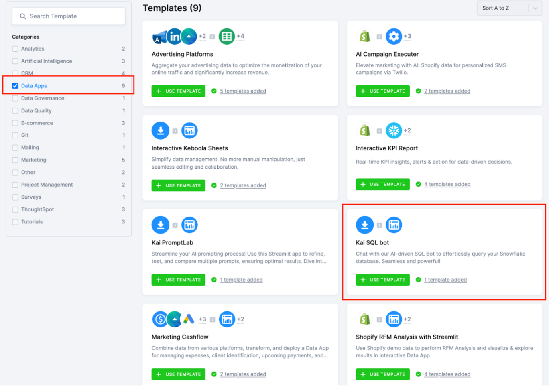Enable the Analytics category checkbox
The image size is (549, 392).
pyautogui.click(x=15, y=49)
